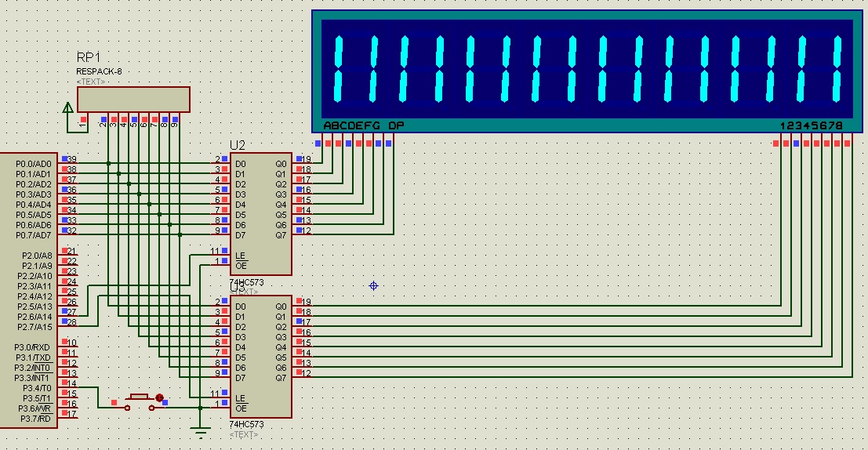The height and width of the screenshot is (450, 868).
Task: Click the RP1 reference label
Action: (89, 57)
